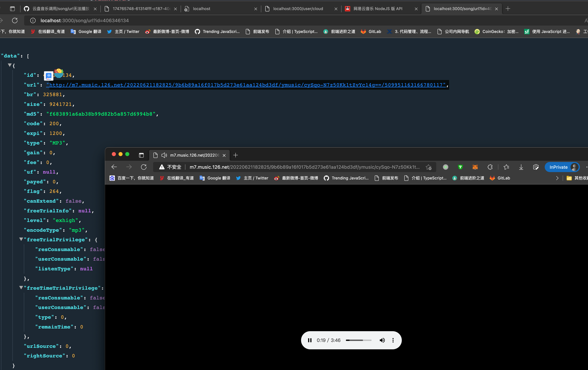
Task: Reload the m7.music.126.net page
Action: click(144, 167)
